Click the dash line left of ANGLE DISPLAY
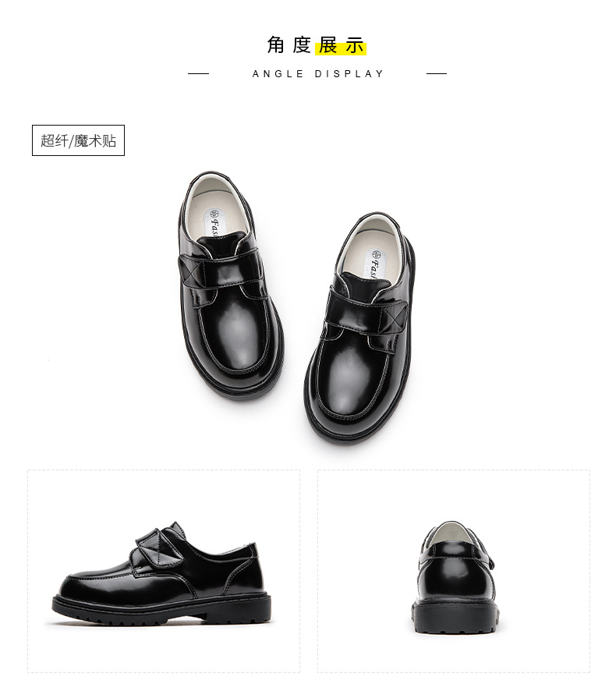Viewport: 616px width, 684px height. tap(199, 74)
